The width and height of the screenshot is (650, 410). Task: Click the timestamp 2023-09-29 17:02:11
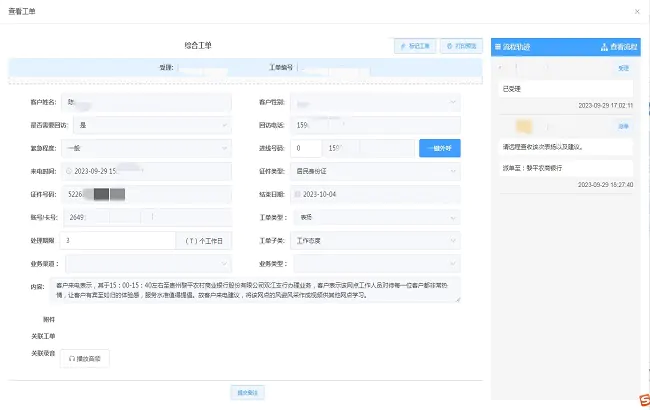tap(606, 106)
